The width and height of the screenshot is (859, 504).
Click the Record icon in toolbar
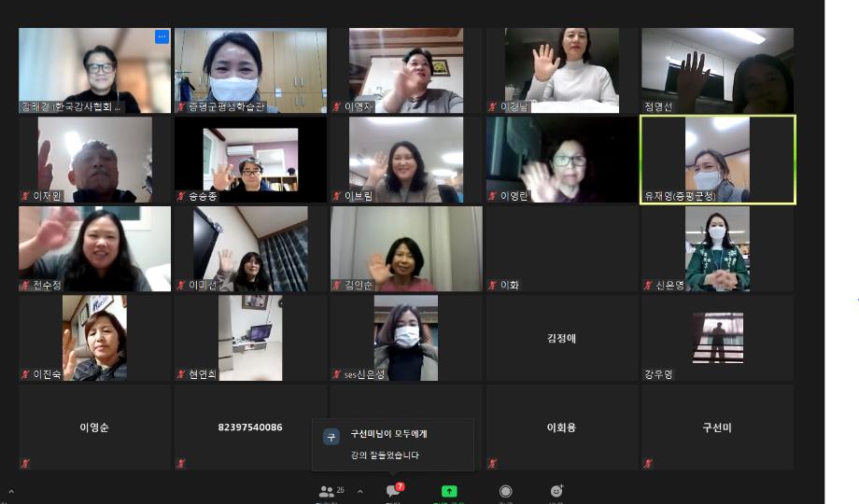point(505,491)
